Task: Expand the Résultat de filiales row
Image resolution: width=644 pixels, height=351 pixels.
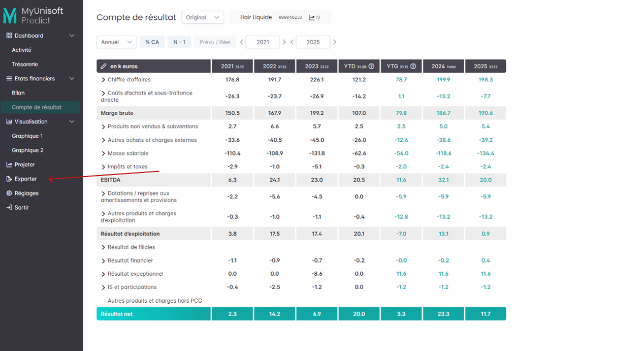Action: [x=104, y=247]
